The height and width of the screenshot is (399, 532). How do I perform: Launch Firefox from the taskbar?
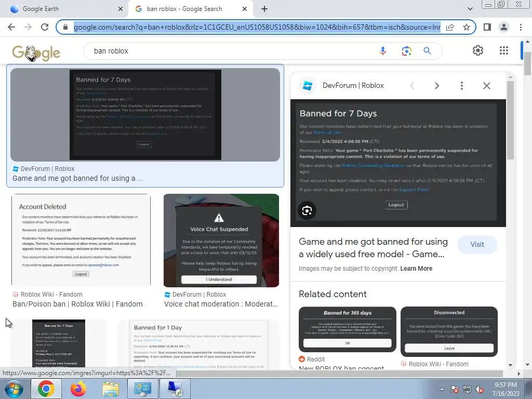point(78,389)
